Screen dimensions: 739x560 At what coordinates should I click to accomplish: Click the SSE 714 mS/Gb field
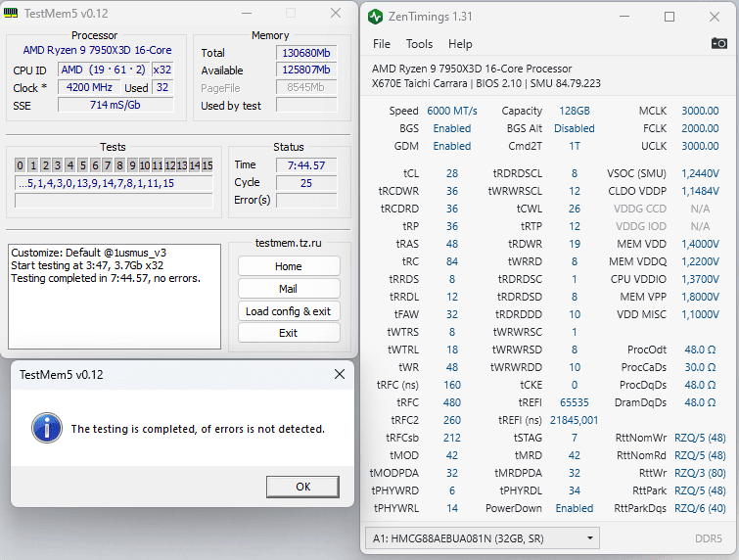click(115, 105)
